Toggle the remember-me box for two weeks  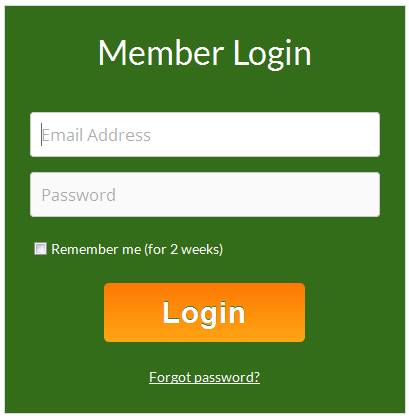pyautogui.click(x=41, y=249)
